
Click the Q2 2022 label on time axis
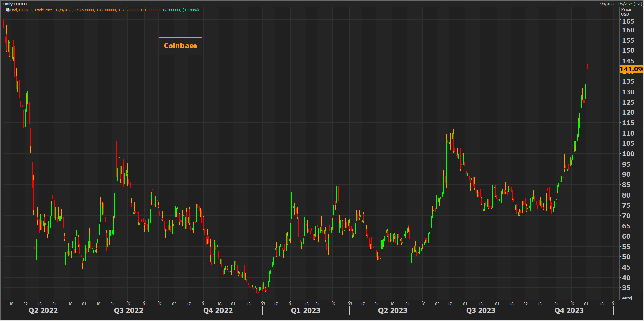[43, 310]
